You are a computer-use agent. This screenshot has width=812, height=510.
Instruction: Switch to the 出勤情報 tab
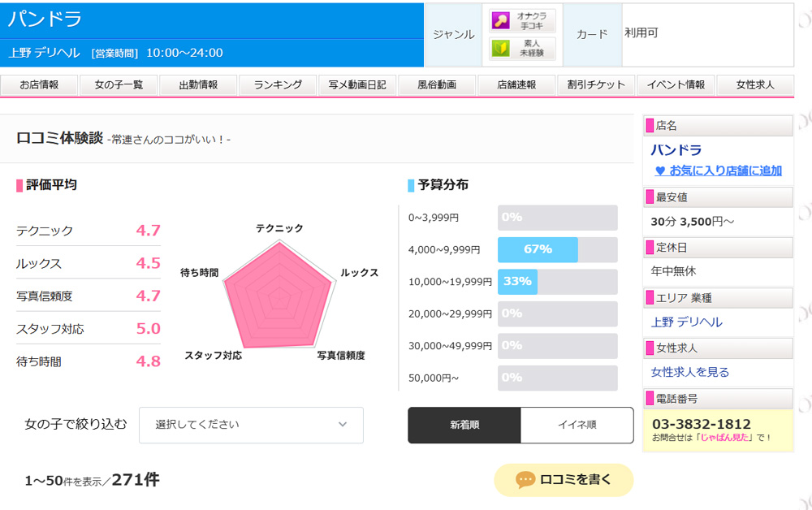198,85
